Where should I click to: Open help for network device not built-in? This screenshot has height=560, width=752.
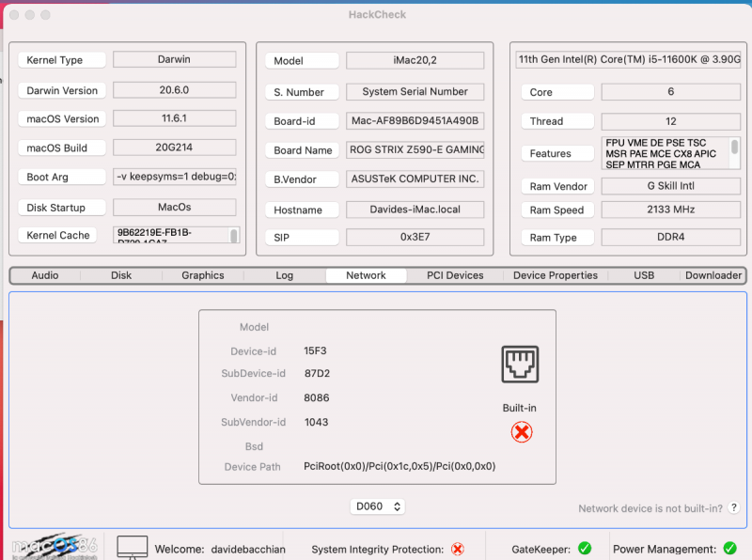(734, 508)
